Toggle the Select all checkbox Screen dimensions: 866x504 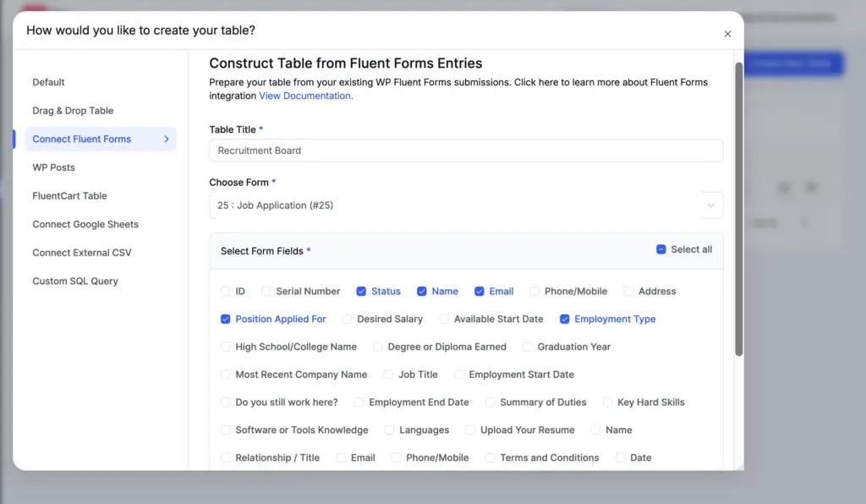tap(660, 249)
